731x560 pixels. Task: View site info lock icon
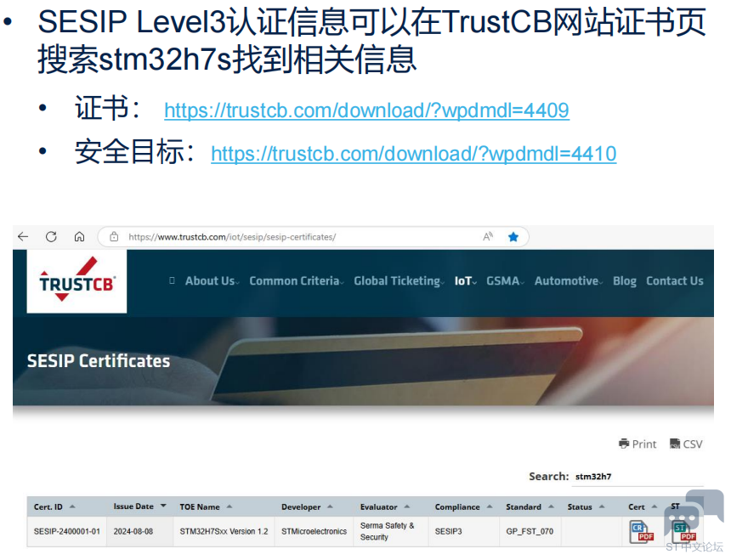(114, 237)
